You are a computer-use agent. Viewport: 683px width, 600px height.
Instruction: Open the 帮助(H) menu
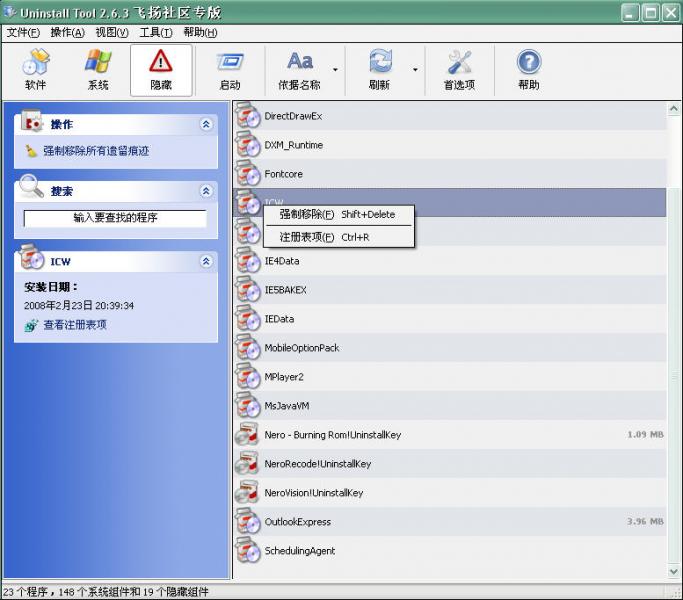200,33
